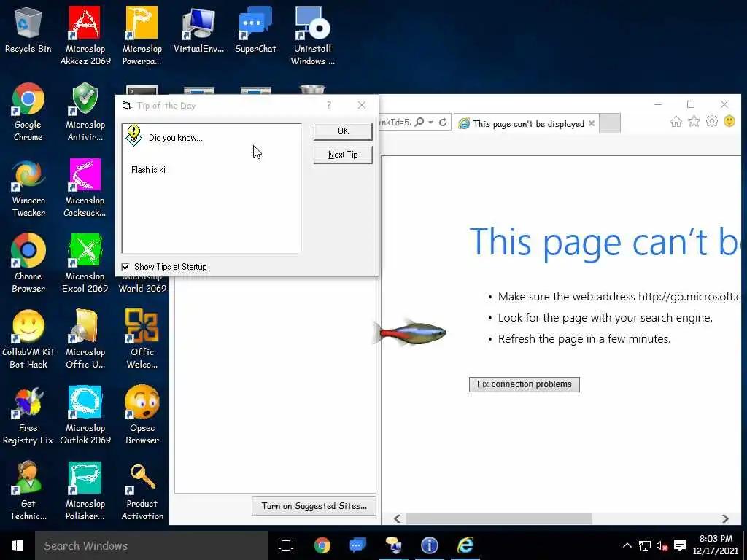Screen dimensions: 747x560
Task: Click OK in Tip of the Day
Action: point(343,131)
